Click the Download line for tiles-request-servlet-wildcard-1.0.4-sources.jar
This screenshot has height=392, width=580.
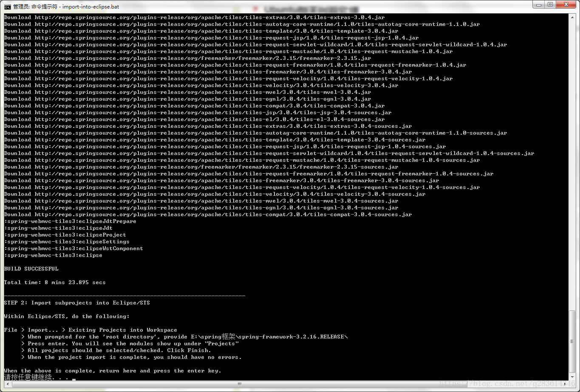269,153
